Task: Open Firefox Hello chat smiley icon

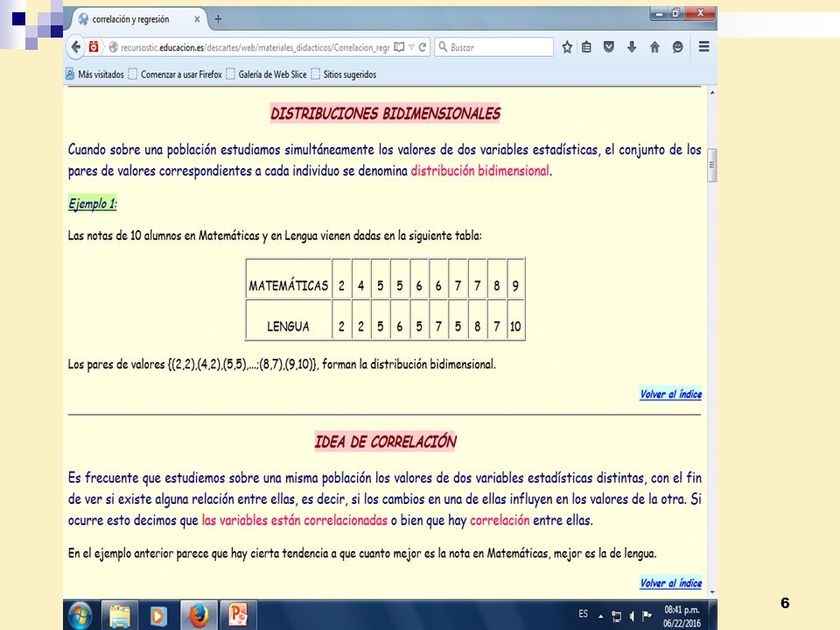Action: [677, 47]
